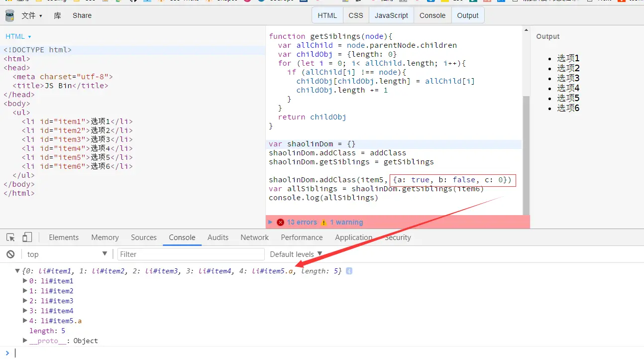Click 选项1 in the Output list
This screenshot has height=359, width=644.
[x=568, y=58]
